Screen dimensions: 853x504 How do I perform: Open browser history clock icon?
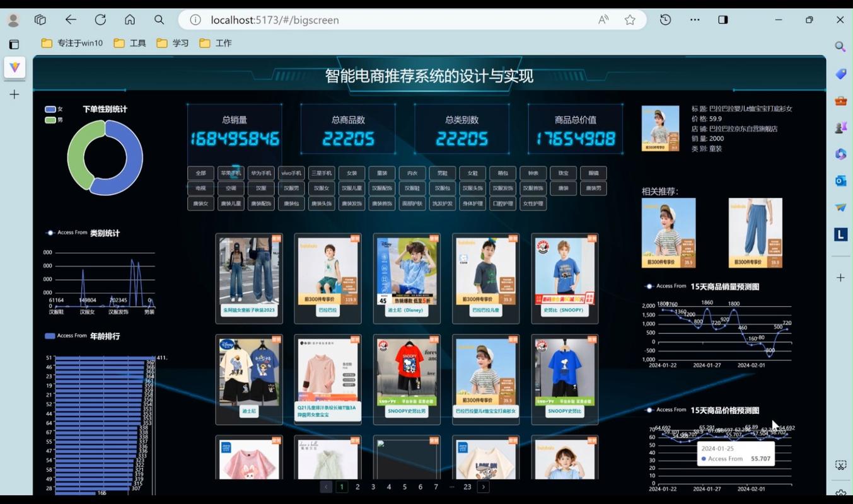[666, 20]
